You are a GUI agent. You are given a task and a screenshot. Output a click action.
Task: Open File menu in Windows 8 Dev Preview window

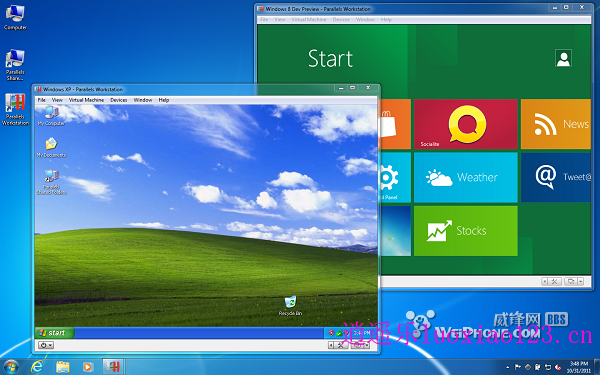[264, 20]
